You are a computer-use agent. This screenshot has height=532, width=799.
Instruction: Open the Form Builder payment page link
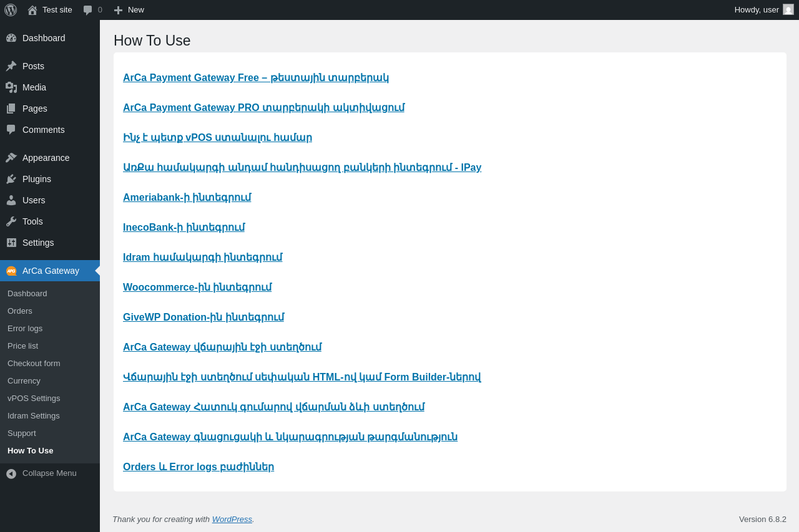pyautogui.click(x=302, y=377)
